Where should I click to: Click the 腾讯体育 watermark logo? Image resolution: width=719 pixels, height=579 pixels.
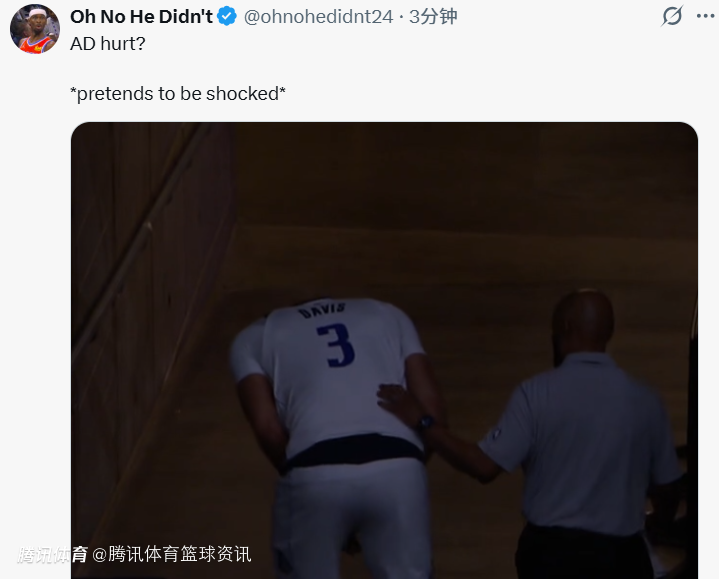(52, 555)
